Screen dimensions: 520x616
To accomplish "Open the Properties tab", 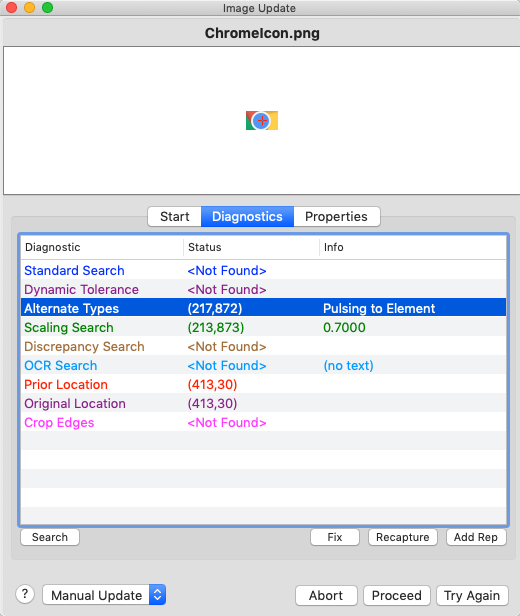I will point(337,216).
